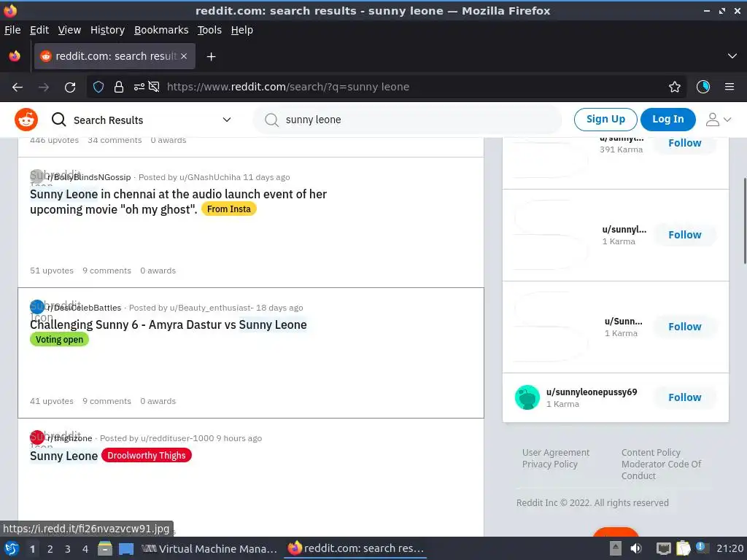
Task: Open the History menu
Action: (107, 30)
